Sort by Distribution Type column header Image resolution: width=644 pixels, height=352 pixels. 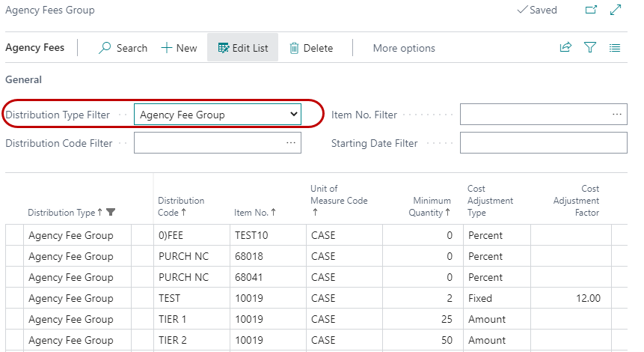click(x=61, y=213)
